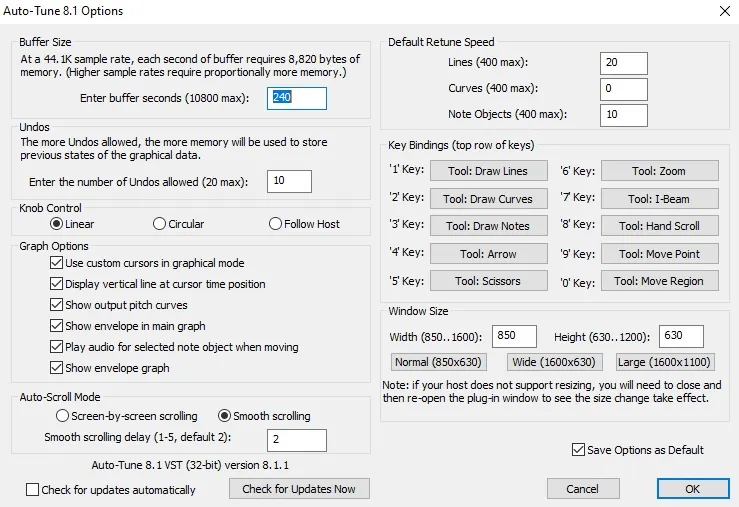
Task: Click the number of Undos allowed field
Action: pos(289,181)
